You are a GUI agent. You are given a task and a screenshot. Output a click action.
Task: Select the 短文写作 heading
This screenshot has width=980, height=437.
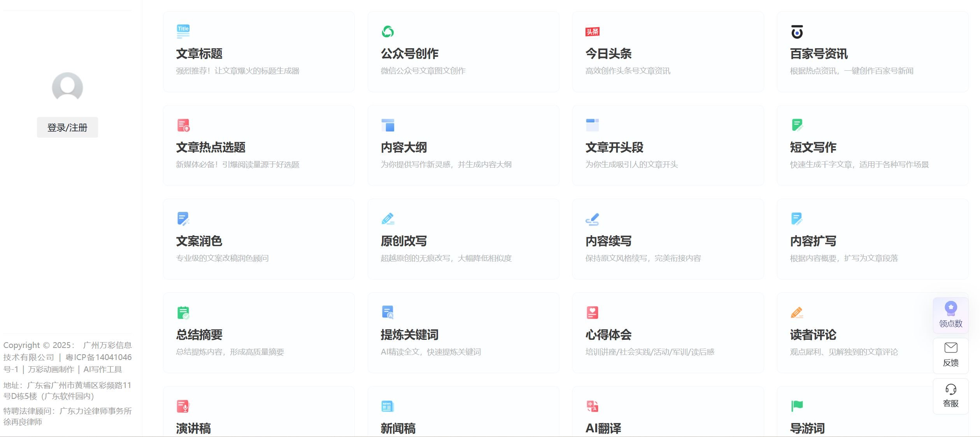point(813,147)
